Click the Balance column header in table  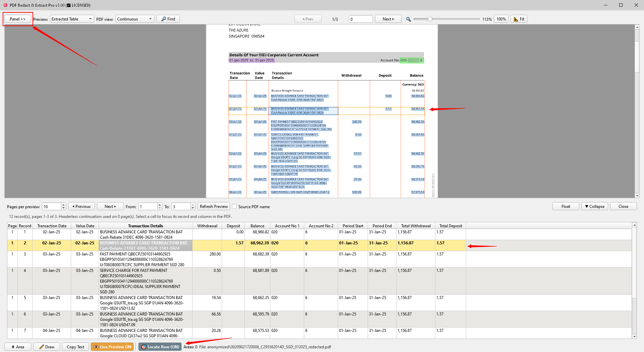coord(257,226)
